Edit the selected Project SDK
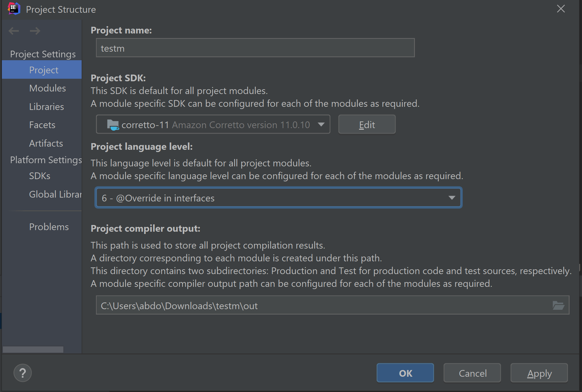The image size is (582, 392). coord(367,124)
